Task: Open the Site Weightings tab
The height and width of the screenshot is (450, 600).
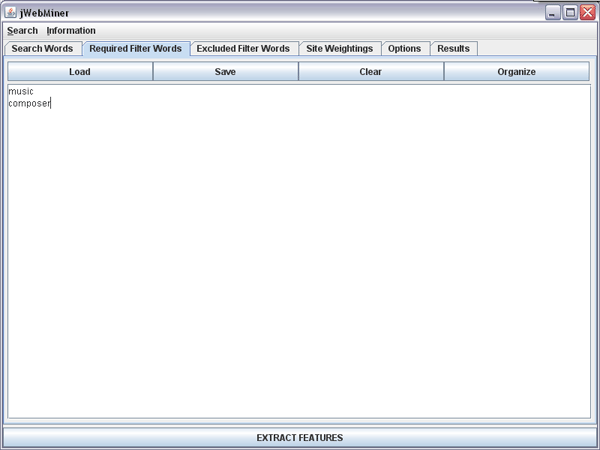Action: point(339,48)
